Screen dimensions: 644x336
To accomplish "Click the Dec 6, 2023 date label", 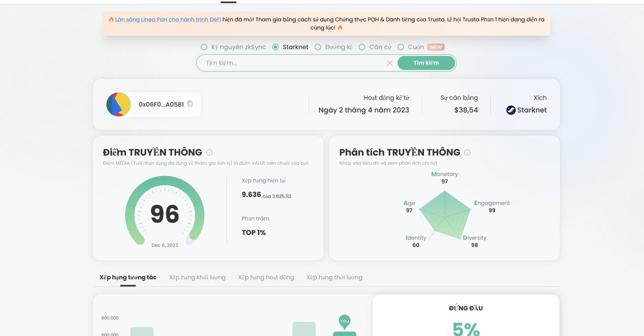I will 165,245.
